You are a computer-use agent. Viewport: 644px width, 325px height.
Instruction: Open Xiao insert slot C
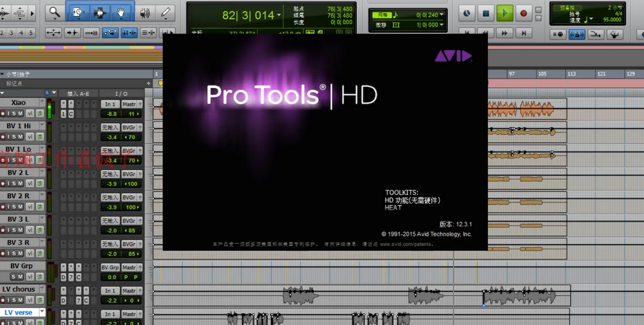click(x=71, y=114)
